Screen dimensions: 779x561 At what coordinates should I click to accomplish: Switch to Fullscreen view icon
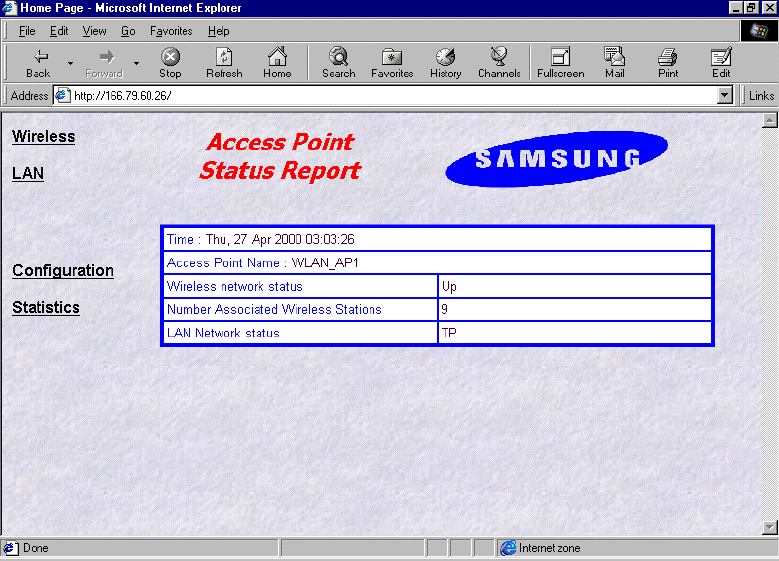(560, 57)
